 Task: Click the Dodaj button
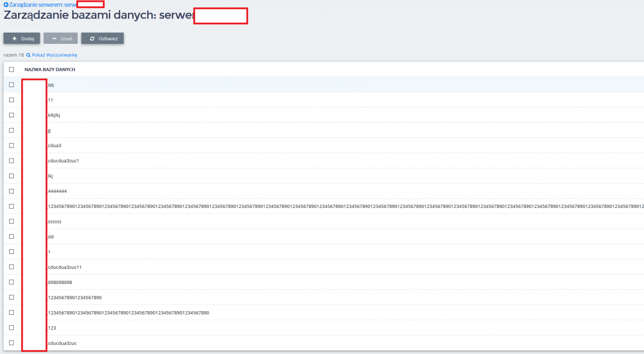[x=22, y=38]
